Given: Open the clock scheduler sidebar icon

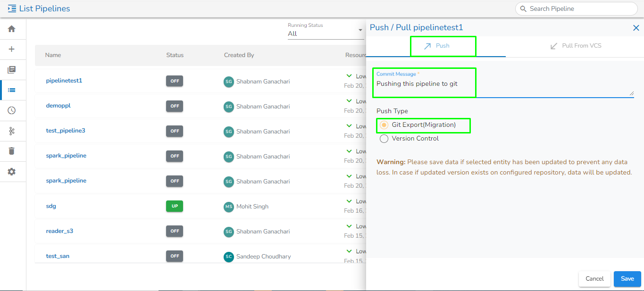Looking at the screenshot, I should pyautogui.click(x=12, y=110).
